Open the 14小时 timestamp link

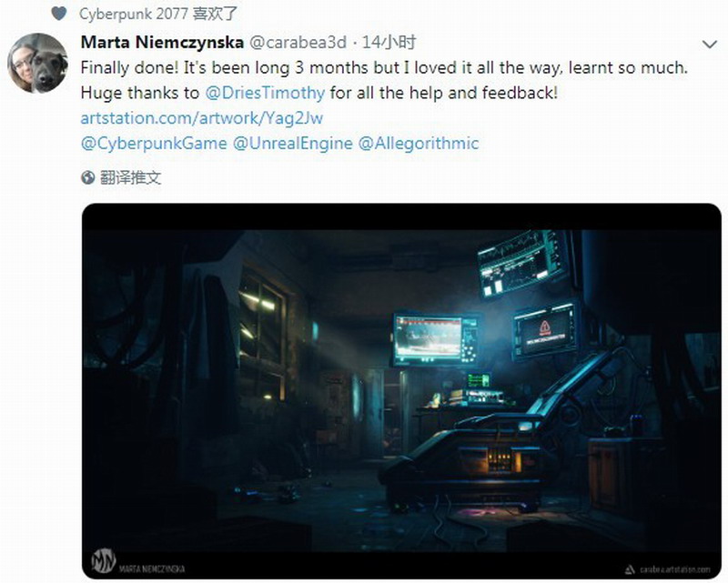(x=389, y=42)
